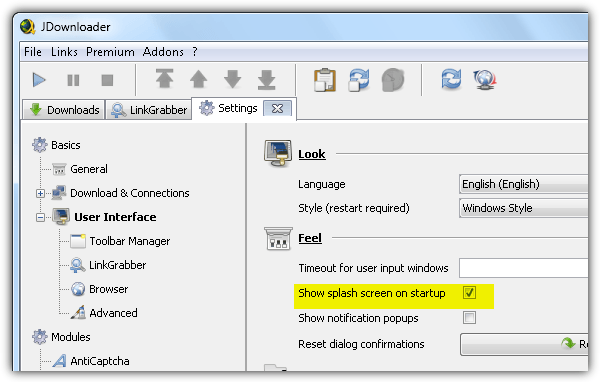Open the Style dropdown

(x=523, y=208)
